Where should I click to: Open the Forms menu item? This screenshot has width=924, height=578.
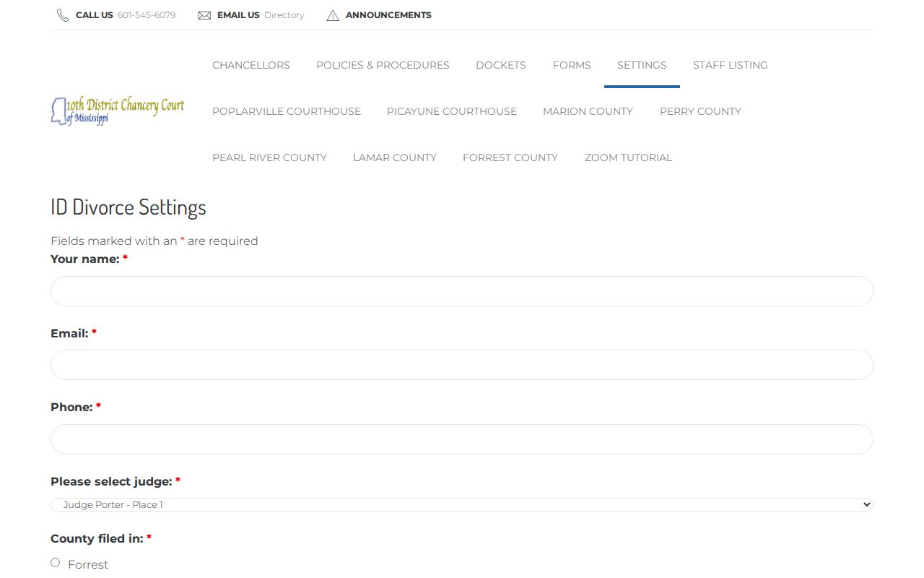[x=572, y=65]
